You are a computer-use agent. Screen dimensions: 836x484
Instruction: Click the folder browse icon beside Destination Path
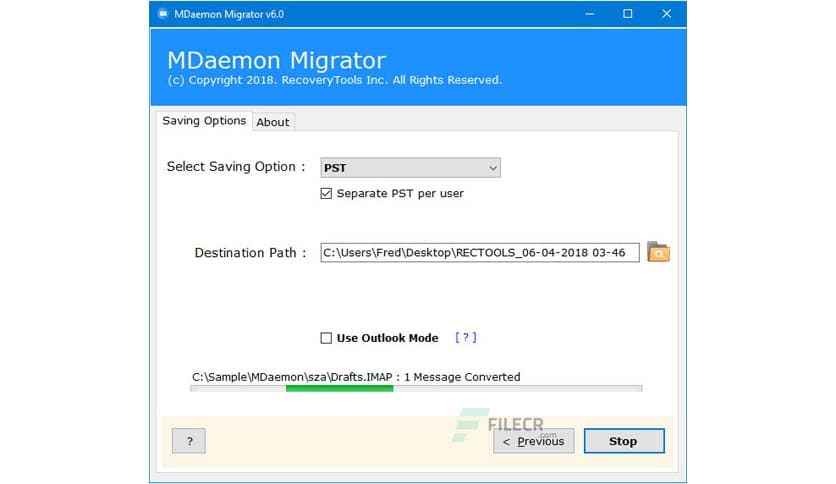tap(658, 252)
